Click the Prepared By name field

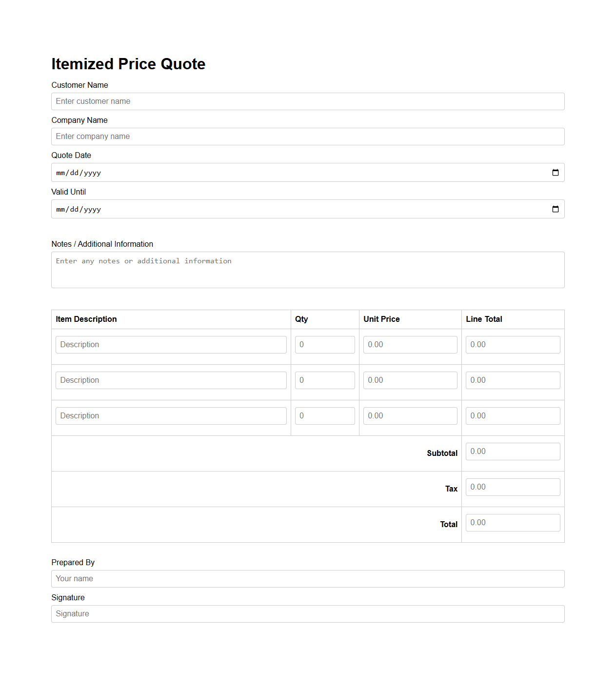308,579
